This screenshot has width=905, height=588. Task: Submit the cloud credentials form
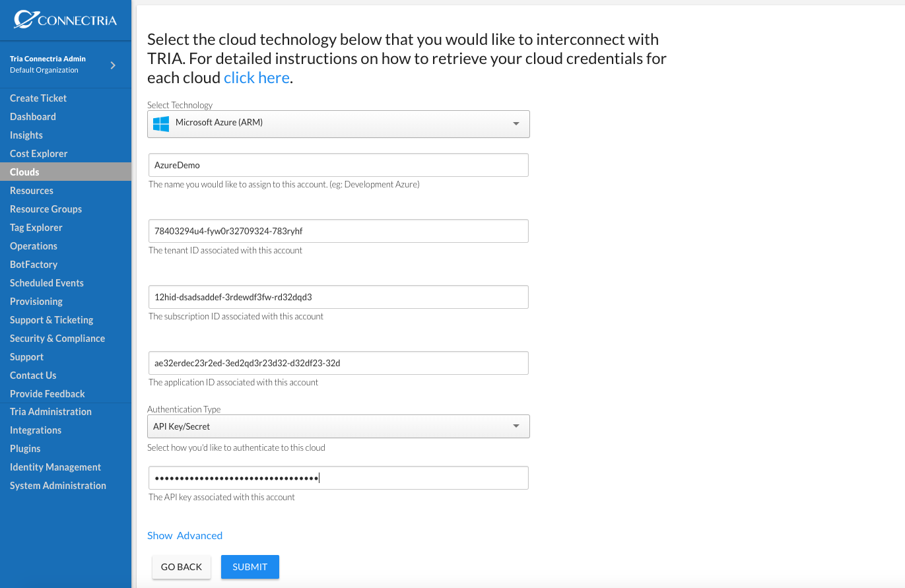click(x=250, y=567)
